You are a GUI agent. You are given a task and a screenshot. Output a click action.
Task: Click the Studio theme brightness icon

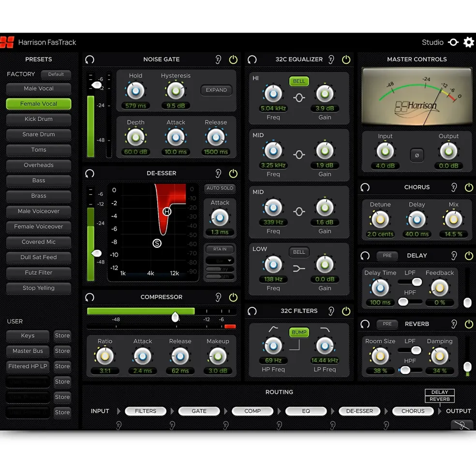pyautogui.click(x=453, y=42)
